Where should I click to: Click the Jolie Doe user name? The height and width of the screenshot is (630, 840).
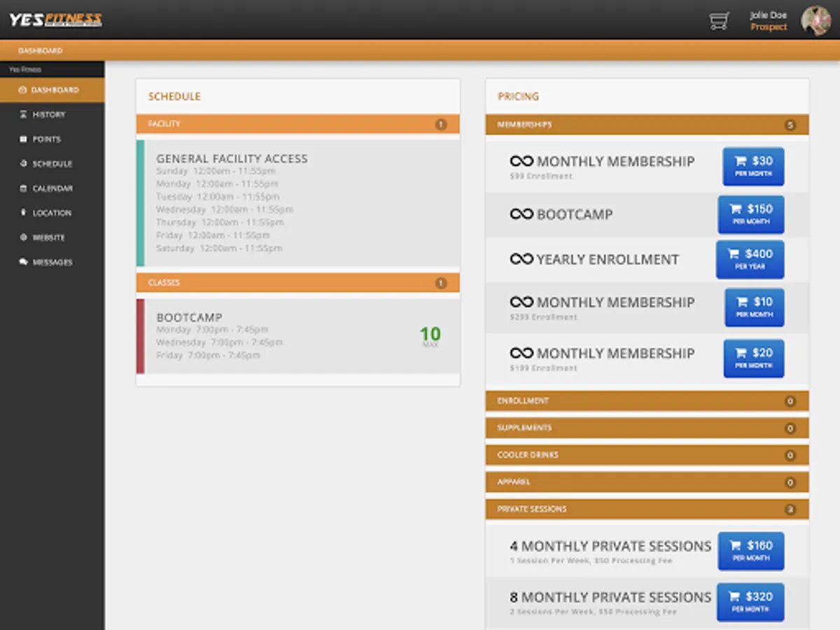pyautogui.click(x=769, y=15)
